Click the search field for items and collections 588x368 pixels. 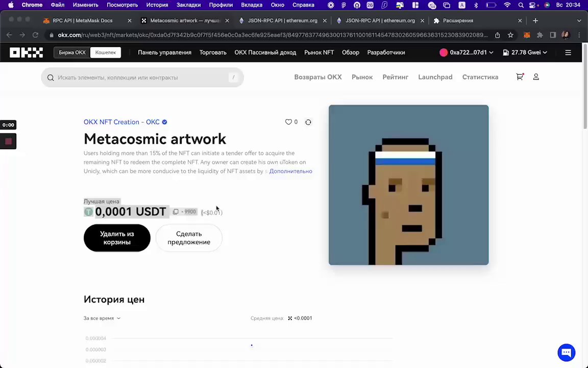point(142,77)
